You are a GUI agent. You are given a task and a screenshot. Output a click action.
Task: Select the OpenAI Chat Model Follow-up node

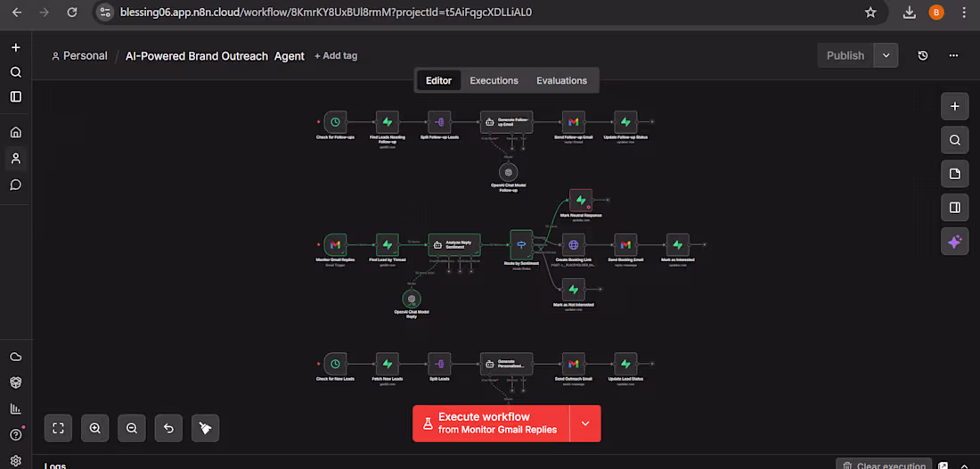(x=508, y=171)
